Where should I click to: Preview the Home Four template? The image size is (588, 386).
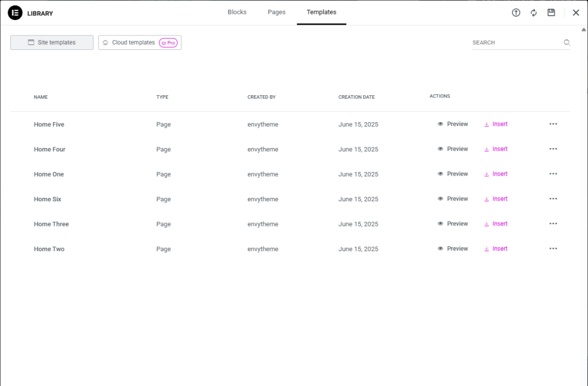[452, 149]
